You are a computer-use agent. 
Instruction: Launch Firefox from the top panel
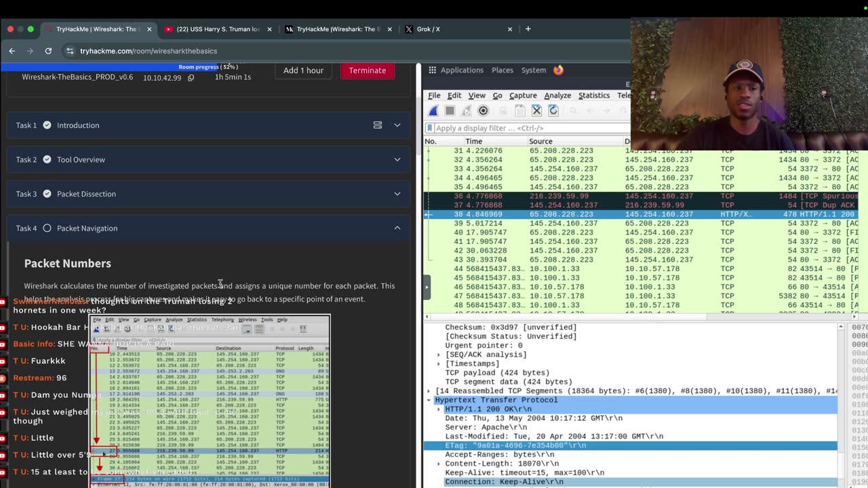point(558,70)
